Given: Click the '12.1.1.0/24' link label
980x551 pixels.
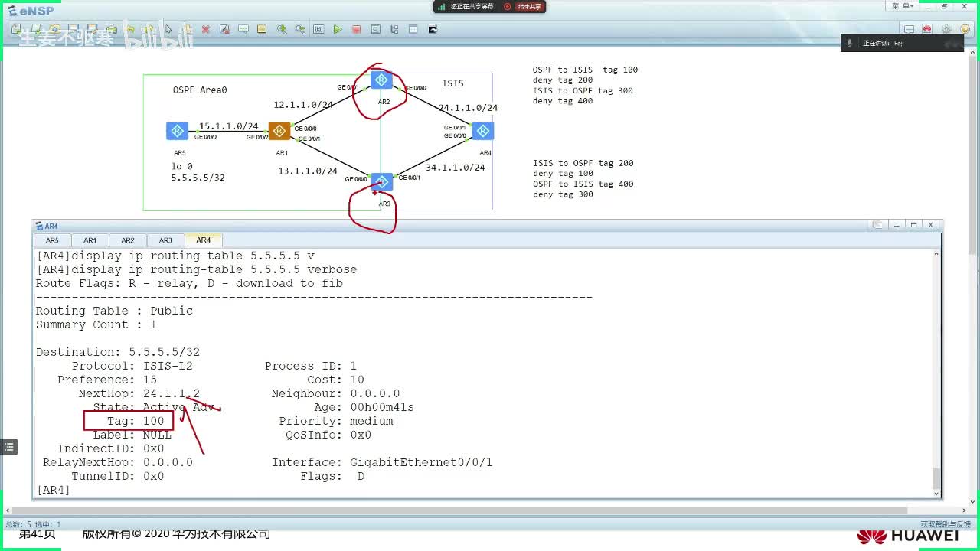Looking at the screenshot, I should pyautogui.click(x=303, y=105).
